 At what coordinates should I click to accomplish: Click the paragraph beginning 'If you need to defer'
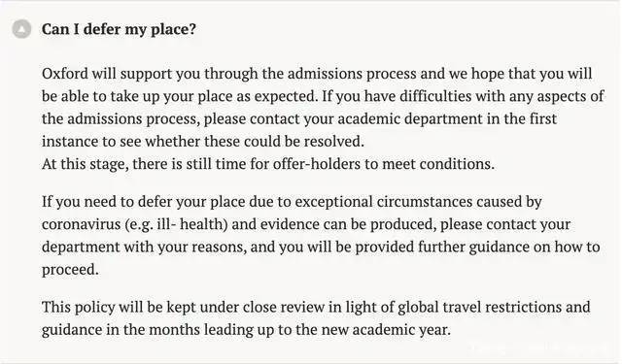coord(321,236)
